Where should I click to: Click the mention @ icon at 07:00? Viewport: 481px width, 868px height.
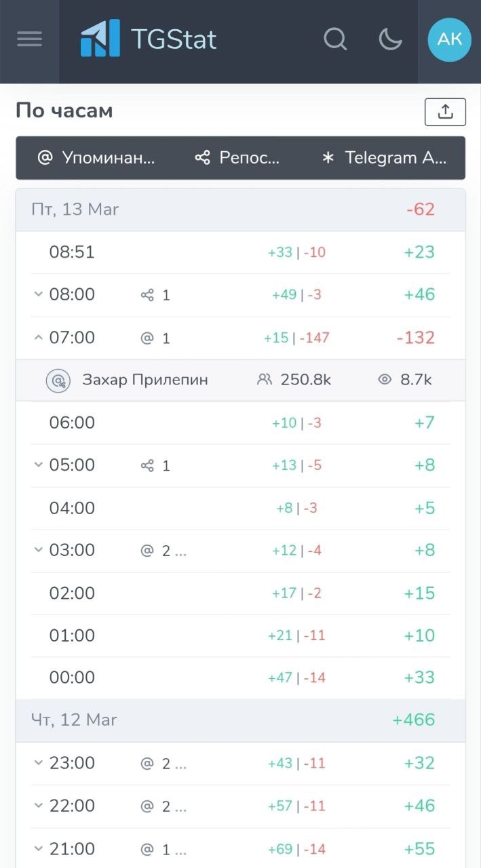147,338
